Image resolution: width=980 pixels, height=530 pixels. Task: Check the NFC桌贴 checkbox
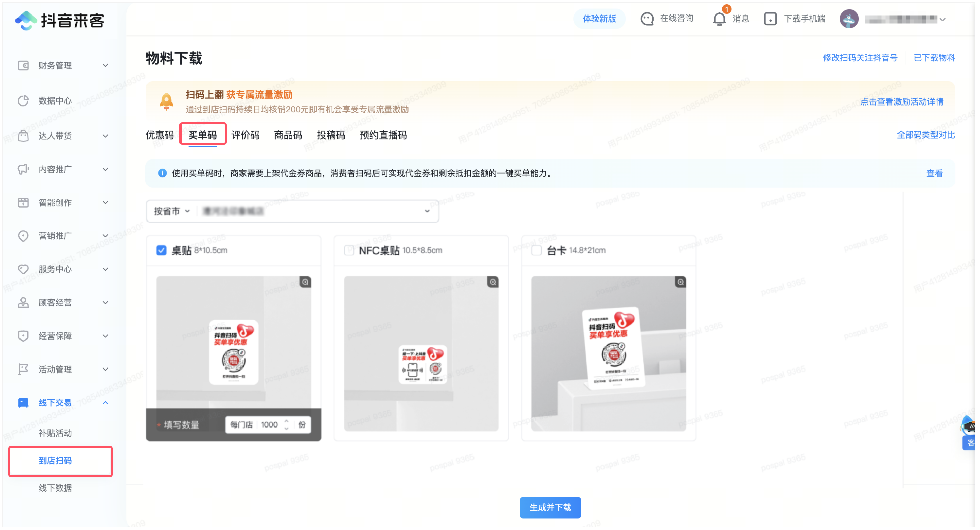tap(349, 250)
